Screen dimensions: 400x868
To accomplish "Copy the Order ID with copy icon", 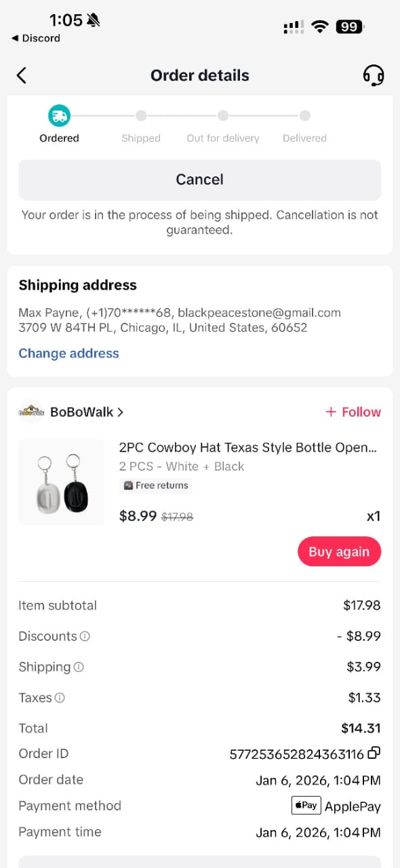I will pos(374,753).
